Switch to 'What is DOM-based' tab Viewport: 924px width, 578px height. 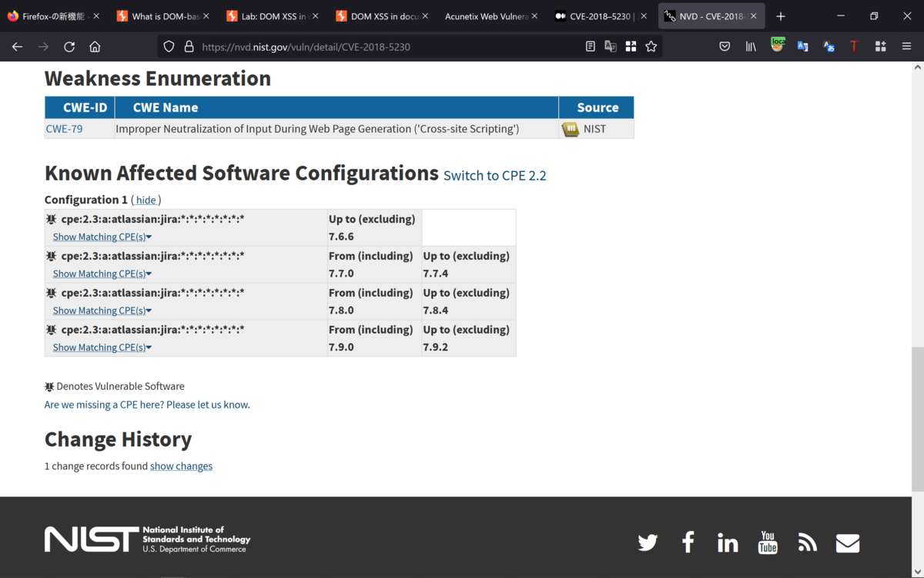pyautogui.click(x=161, y=16)
